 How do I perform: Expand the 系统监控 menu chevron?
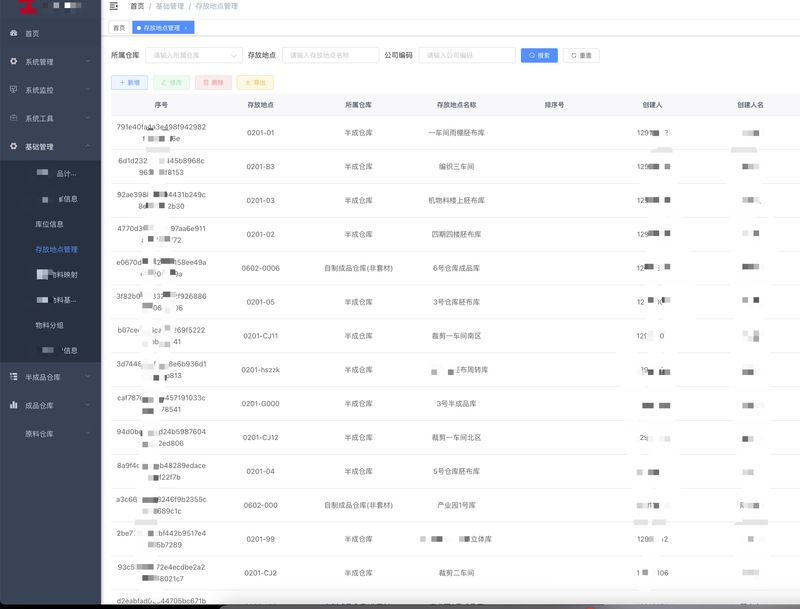[88, 90]
